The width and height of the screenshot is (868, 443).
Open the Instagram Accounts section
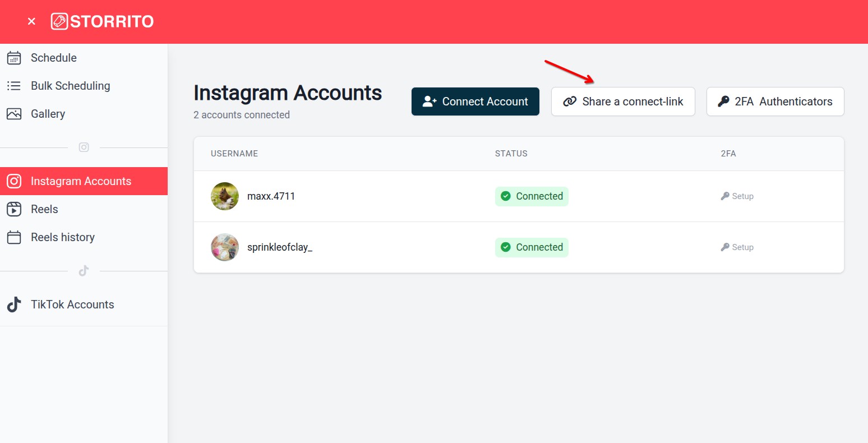81,181
